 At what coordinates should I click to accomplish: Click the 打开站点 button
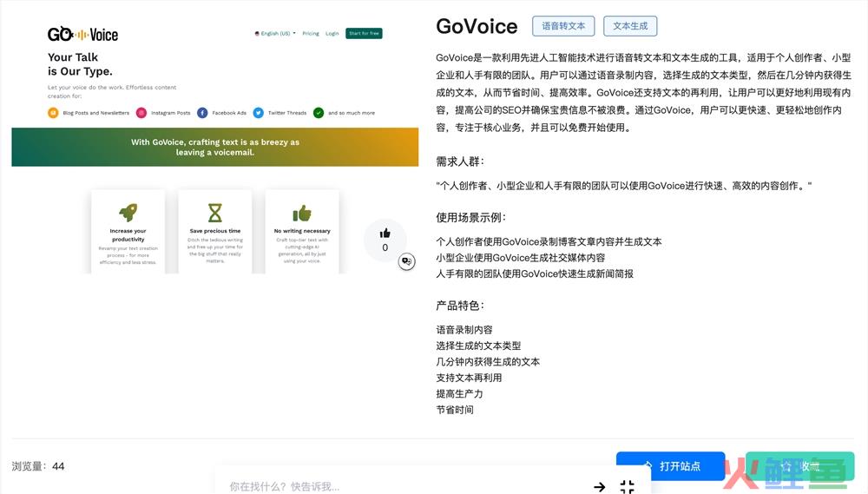pos(670,466)
